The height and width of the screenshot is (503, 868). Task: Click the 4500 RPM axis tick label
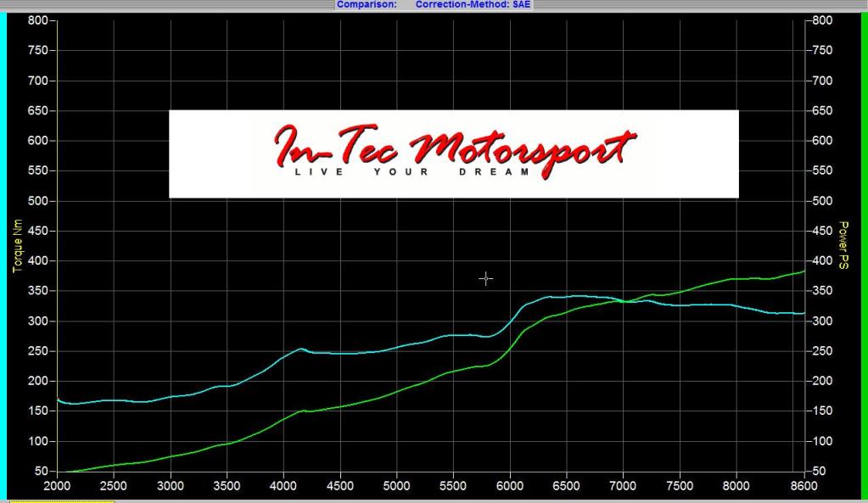(x=340, y=486)
